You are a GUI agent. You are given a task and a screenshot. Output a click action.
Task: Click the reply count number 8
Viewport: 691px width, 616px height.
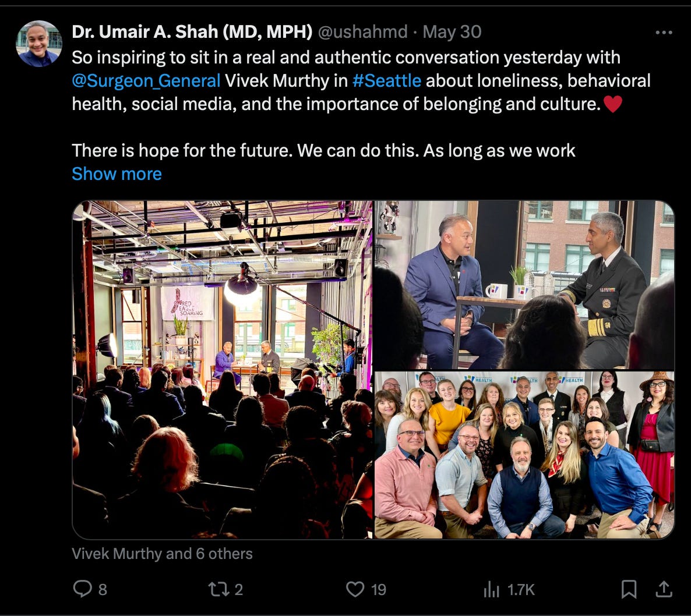pyautogui.click(x=103, y=590)
